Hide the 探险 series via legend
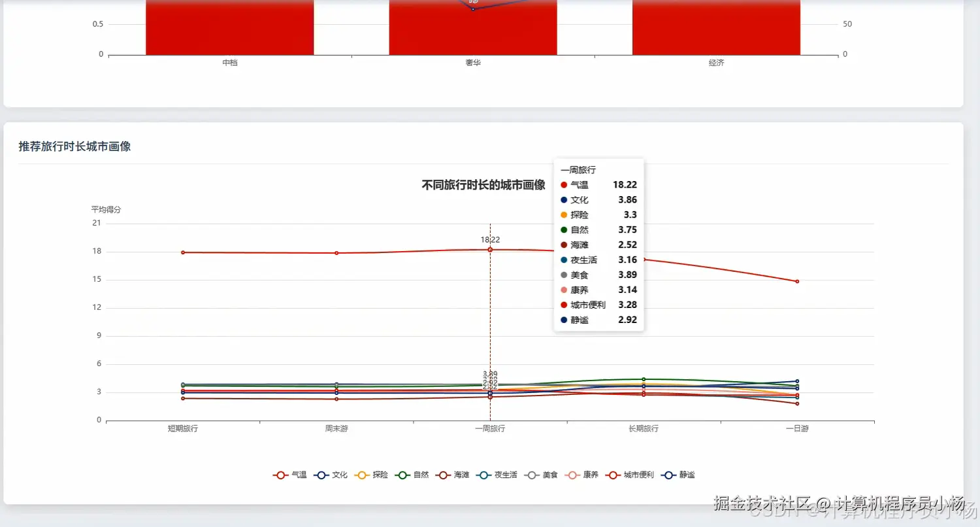This screenshot has height=527, width=980. coord(371,475)
